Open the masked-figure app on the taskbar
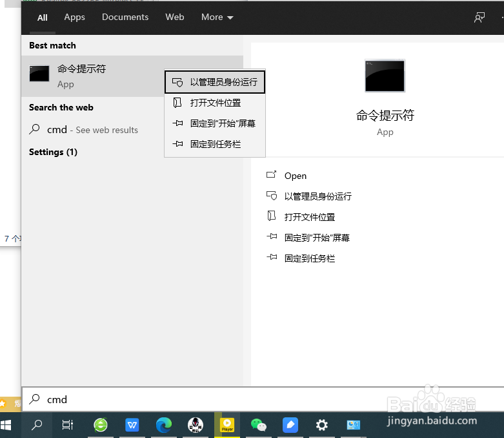504x438 pixels. pyautogui.click(x=196, y=425)
